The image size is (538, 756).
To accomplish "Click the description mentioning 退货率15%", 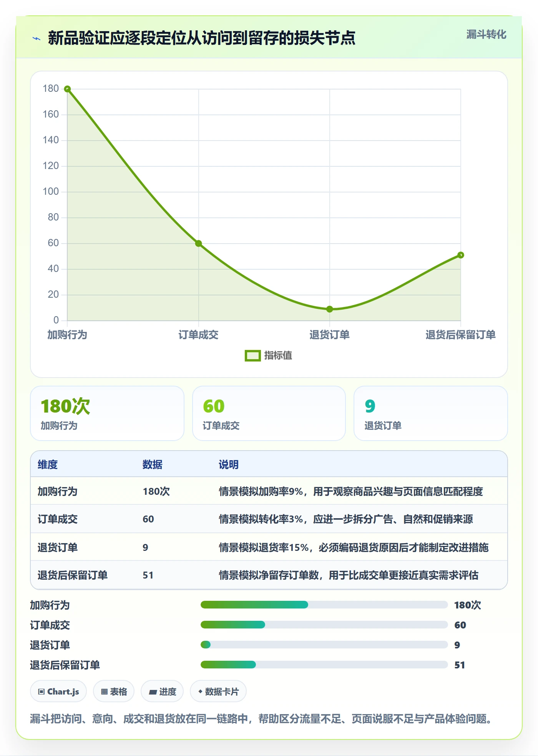I will click(354, 547).
